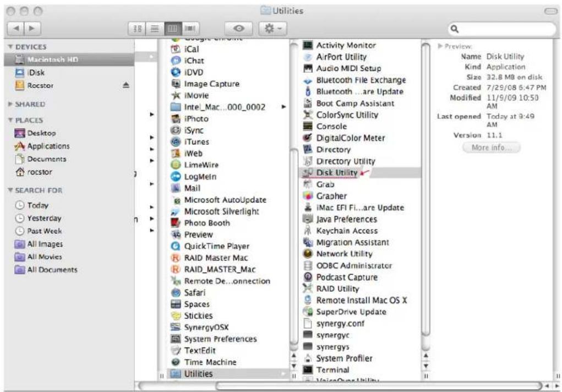Click the search field
Viewport: 562px width, 392px height.
[502, 29]
